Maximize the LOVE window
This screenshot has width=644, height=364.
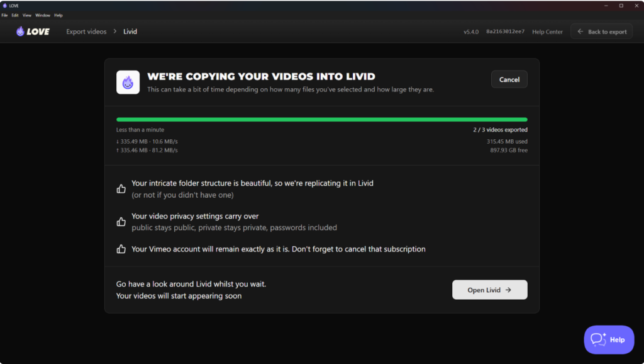click(x=621, y=6)
